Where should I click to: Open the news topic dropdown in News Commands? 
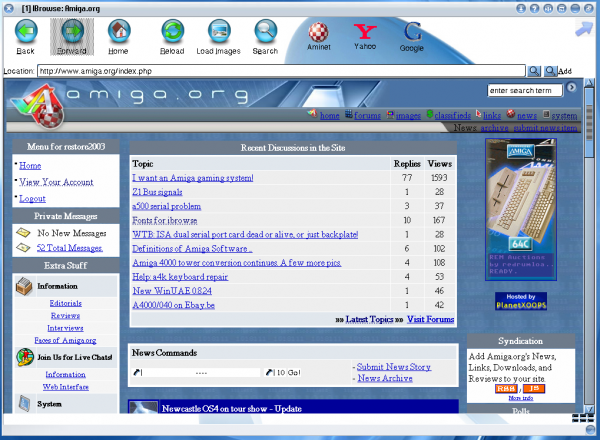click(197, 372)
